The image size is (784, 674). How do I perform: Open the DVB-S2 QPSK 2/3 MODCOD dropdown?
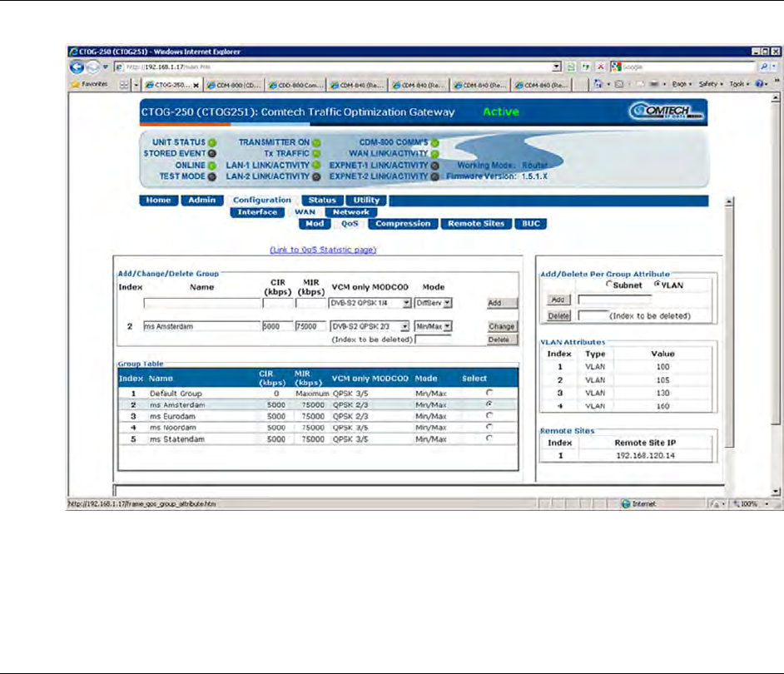(x=370, y=327)
